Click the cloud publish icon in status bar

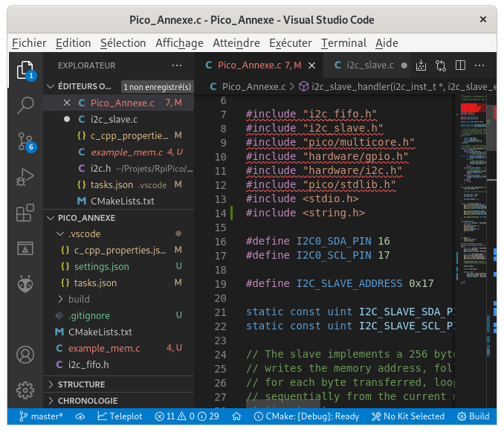(80, 416)
